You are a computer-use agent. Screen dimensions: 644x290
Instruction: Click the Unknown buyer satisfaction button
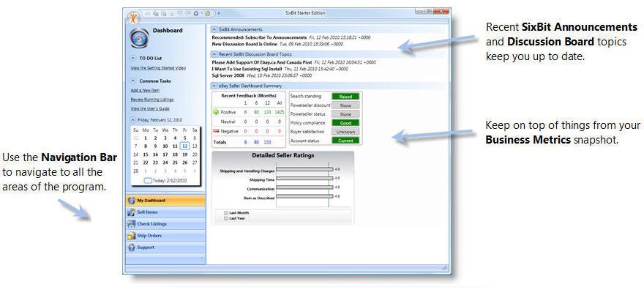click(345, 132)
